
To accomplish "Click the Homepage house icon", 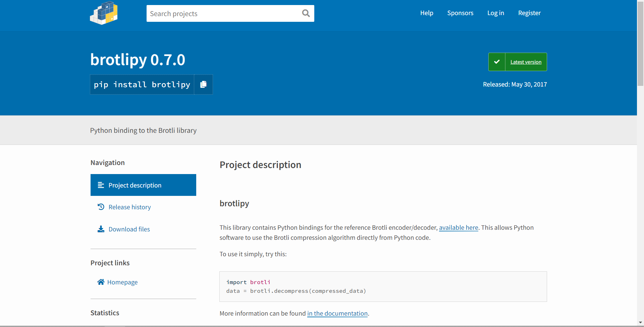I will pyautogui.click(x=101, y=282).
